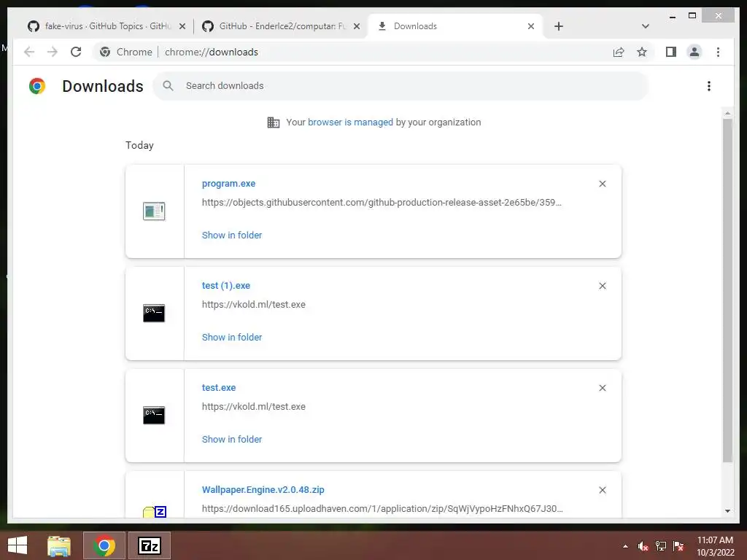Click the githubusercontent source URL of program.exe
Viewport: 747px width, 560px height.
(x=382, y=203)
